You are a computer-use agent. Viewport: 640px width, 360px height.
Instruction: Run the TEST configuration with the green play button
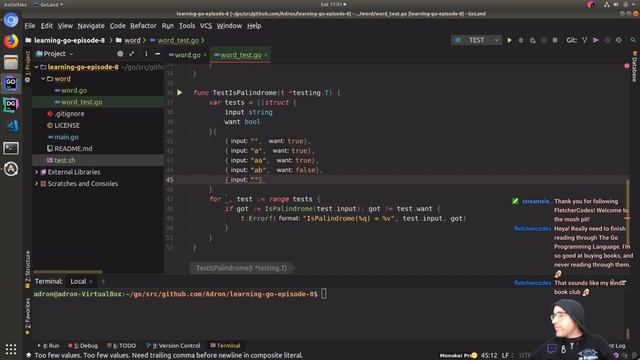pos(509,40)
